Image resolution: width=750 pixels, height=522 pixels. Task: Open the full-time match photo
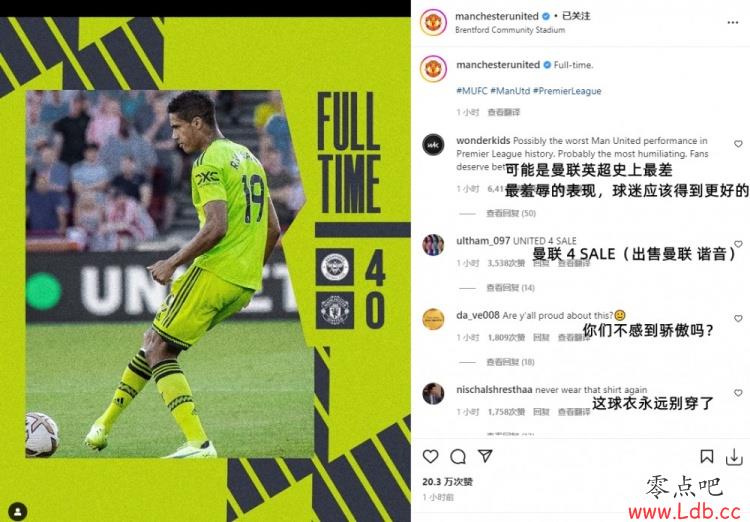(x=205, y=269)
